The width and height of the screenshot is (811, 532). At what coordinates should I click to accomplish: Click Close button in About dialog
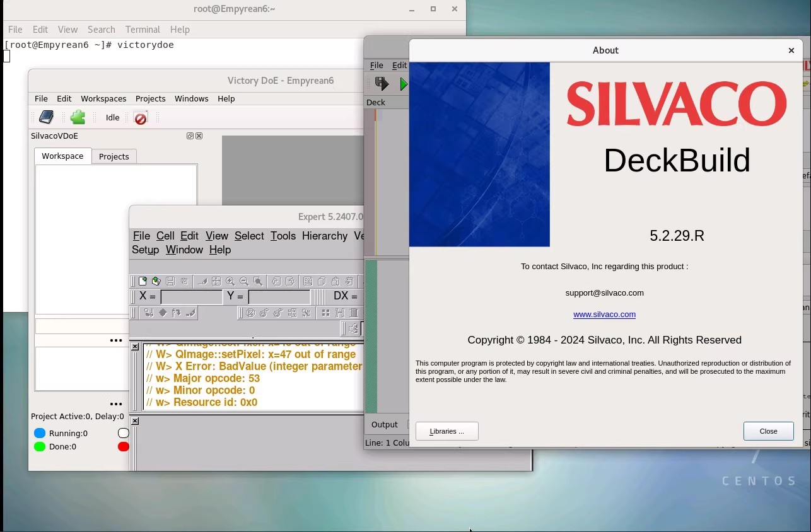click(x=768, y=431)
